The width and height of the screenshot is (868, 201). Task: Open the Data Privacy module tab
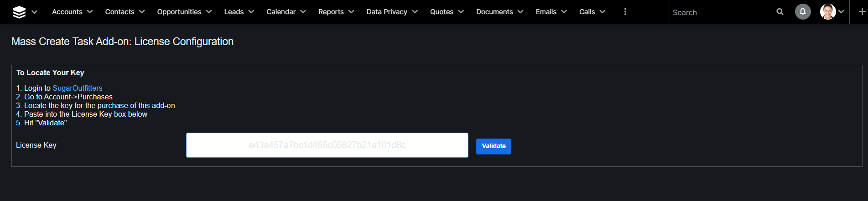point(387,12)
